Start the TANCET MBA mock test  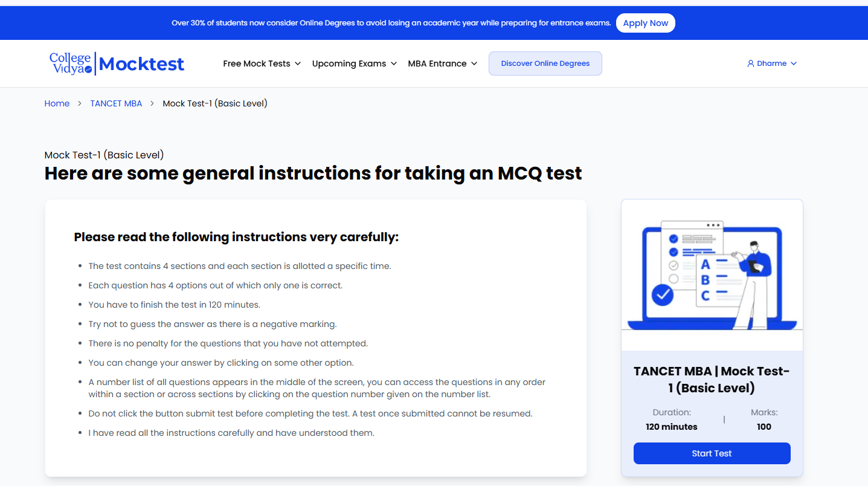pos(712,453)
